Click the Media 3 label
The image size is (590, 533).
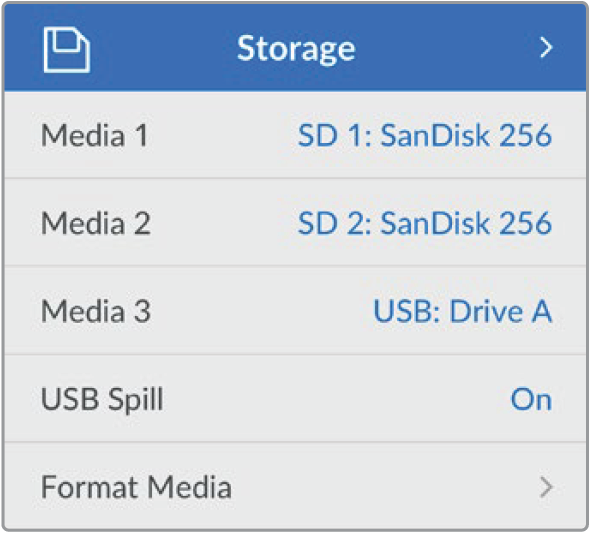96,311
